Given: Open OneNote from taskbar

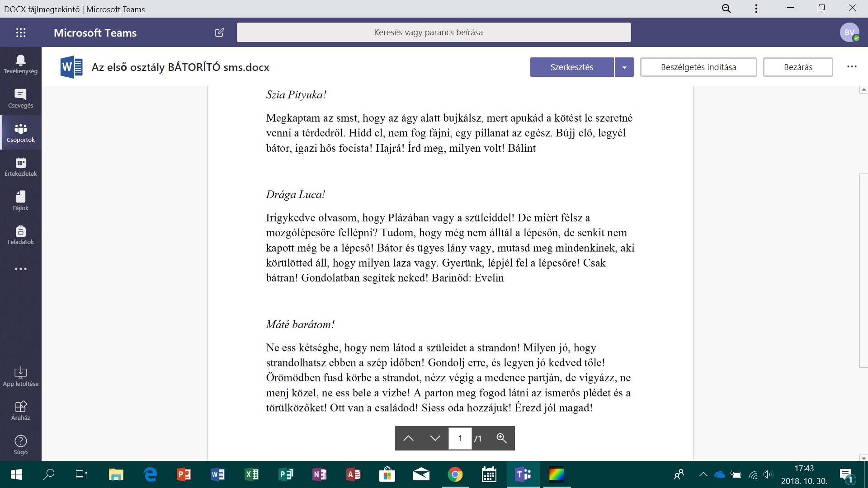Looking at the screenshot, I should click(320, 474).
